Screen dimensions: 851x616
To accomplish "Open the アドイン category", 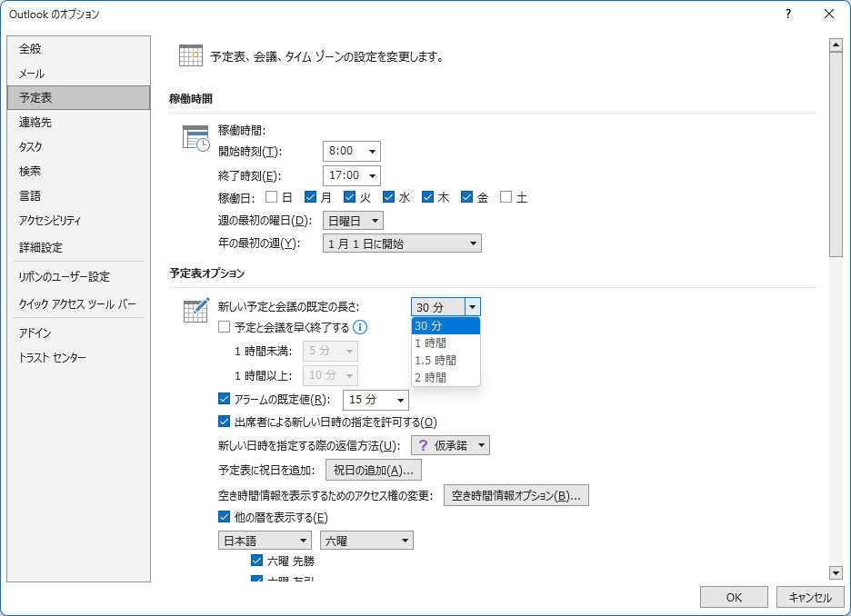I will click(79, 333).
